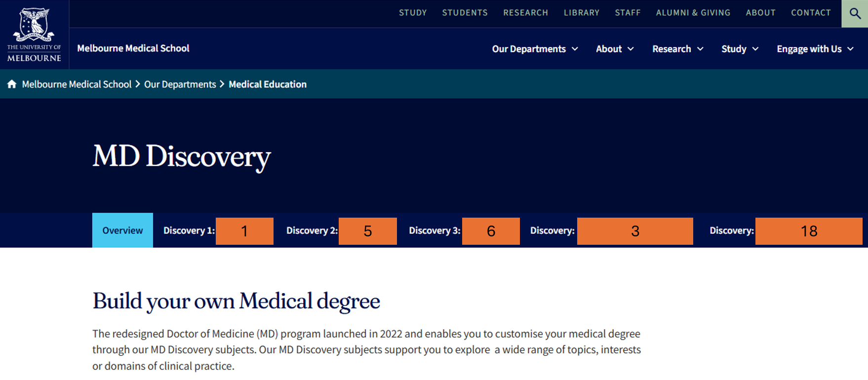The height and width of the screenshot is (380, 868).
Task: Select the Discovery 3 tab
Action: click(464, 230)
